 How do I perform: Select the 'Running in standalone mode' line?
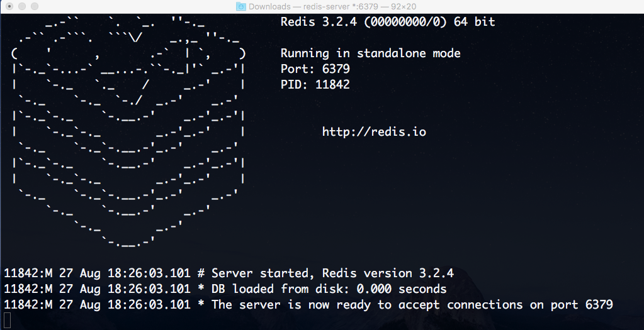[370, 53]
